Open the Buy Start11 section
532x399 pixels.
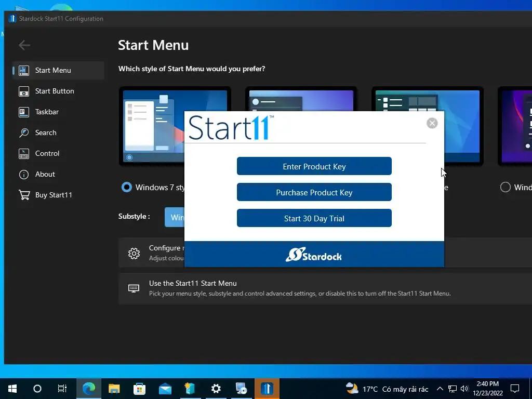pyautogui.click(x=58, y=195)
